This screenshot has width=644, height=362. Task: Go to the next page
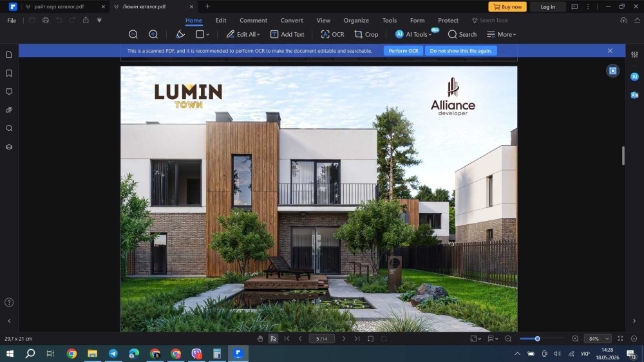[344, 339]
